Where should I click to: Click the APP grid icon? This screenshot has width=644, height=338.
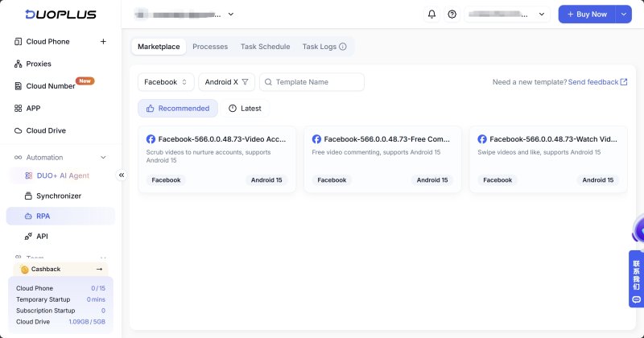18,108
